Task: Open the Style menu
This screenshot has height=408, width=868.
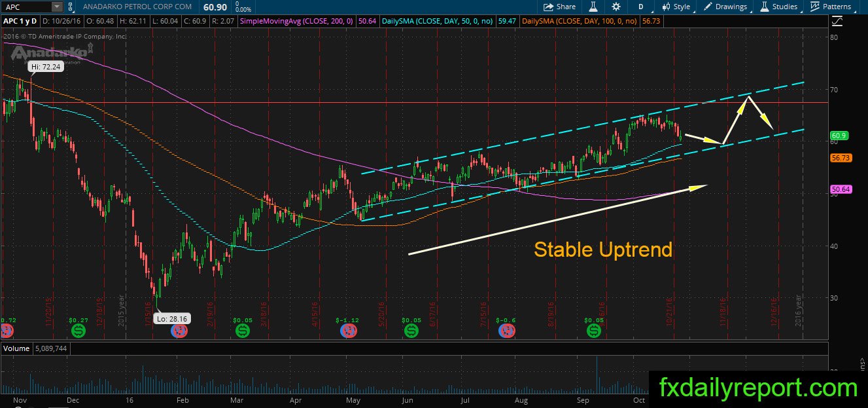Action: click(676, 7)
